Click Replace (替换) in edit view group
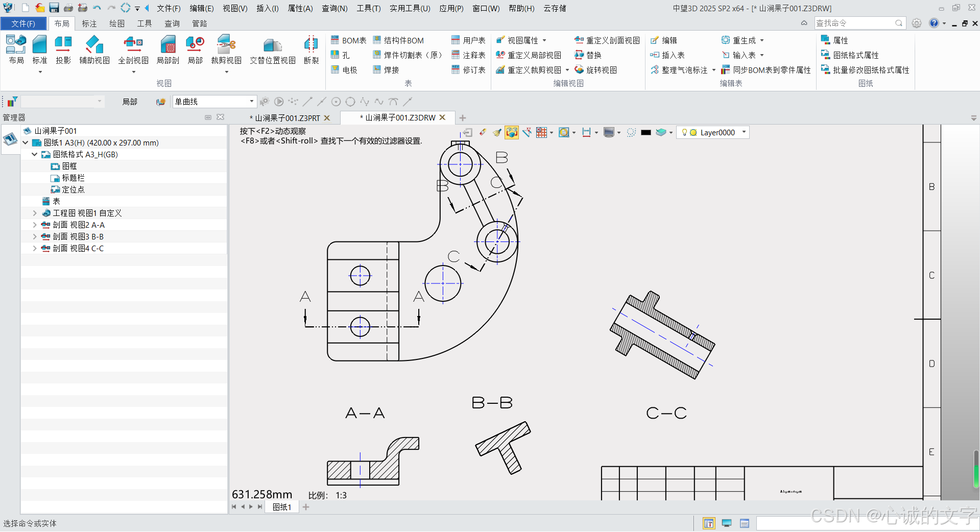Screen dimensions: 980x532 pyautogui.click(x=588, y=55)
